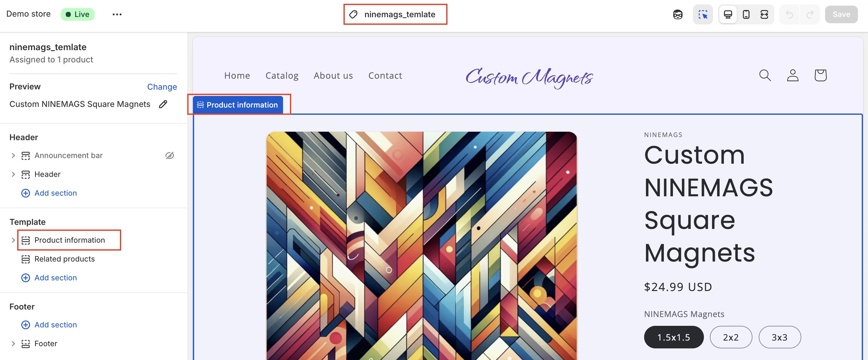This screenshot has width=868, height=360.
Task: Click Add section under Template
Action: 55,278
